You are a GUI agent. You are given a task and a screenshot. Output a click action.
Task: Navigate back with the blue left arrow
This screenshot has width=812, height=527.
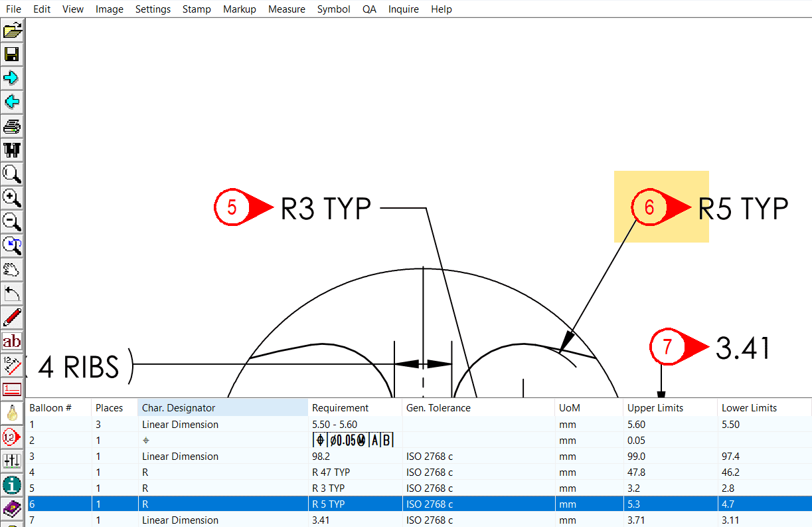tap(11, 101)
